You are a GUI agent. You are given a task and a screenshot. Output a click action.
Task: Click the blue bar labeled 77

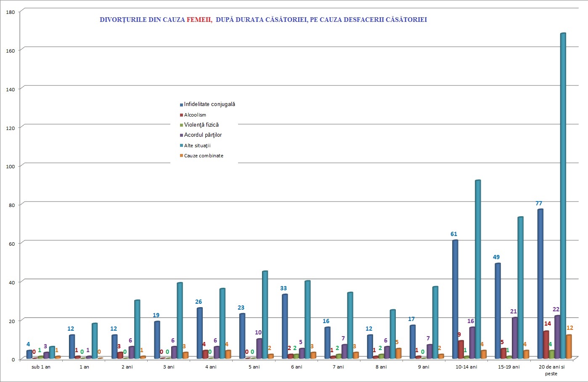pos(540,284)
